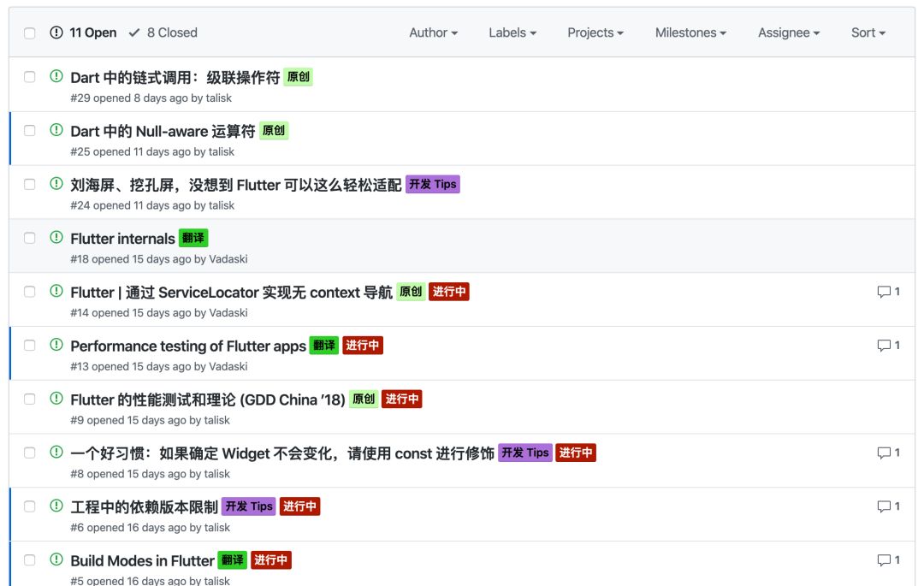The height and width of the screenshot is (586, 924).
Task: Open the Milestones filter dropdown
Action: 690,33
